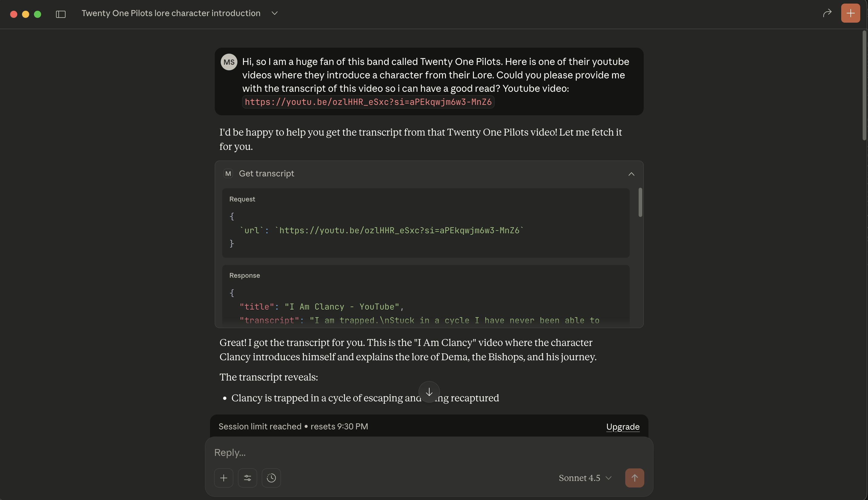
Task: Click the scroll-to-bottom arrow button
Action: pyautogui.click(x=429, y=392)
